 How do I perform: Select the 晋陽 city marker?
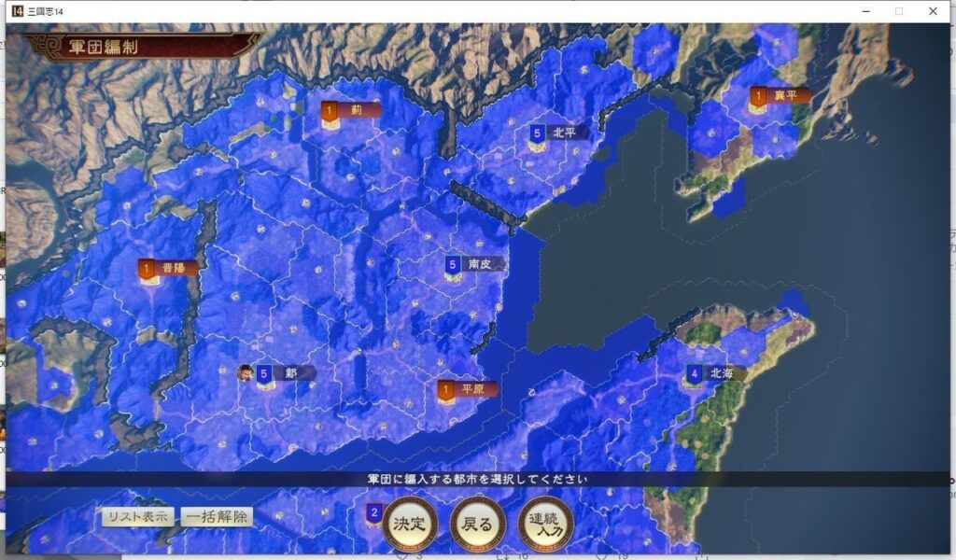pos(168,268)
